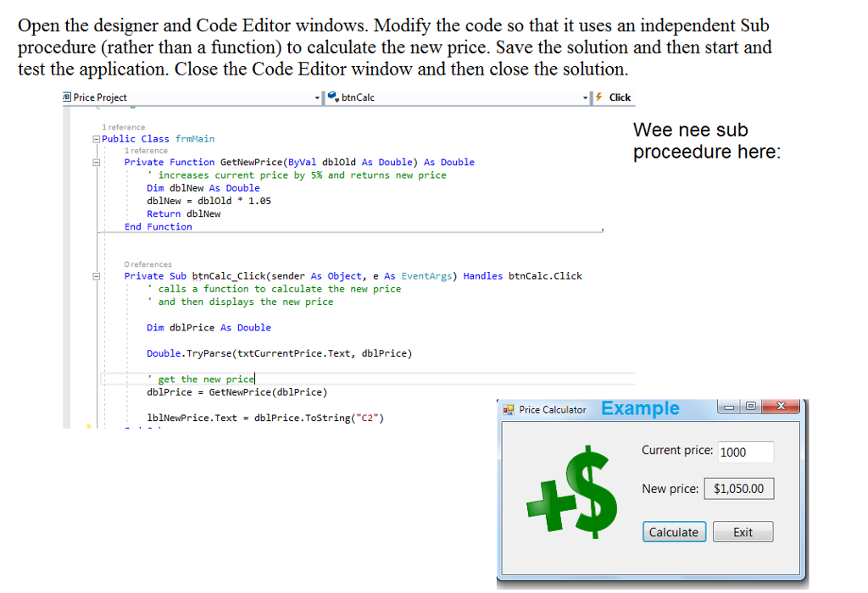Click the "lblNewPrice.Text" code line
This screenshot has width=868, height=593.
pyautogui.click(x=265, y=418)
